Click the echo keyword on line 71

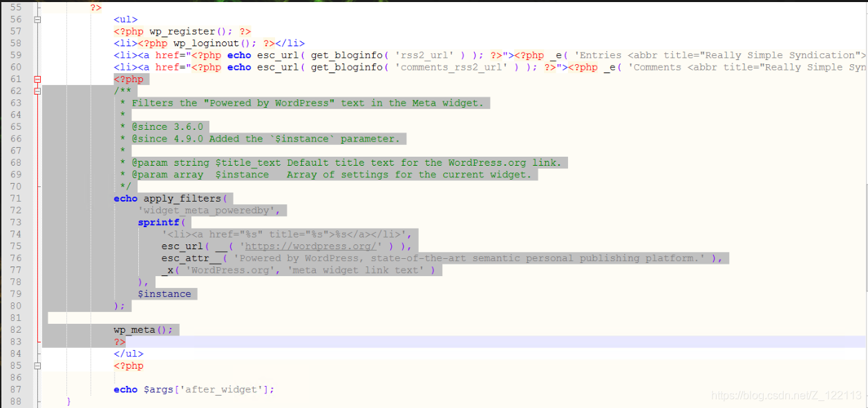[x=124, y=198]
